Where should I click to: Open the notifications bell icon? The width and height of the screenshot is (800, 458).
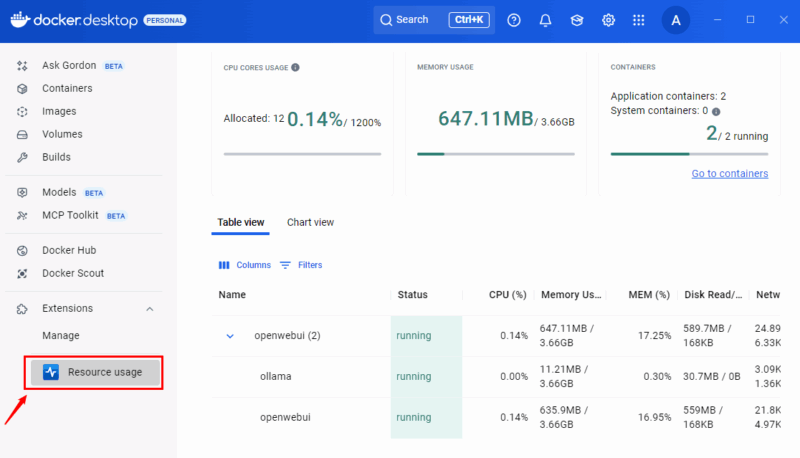(x=545, y=20)
